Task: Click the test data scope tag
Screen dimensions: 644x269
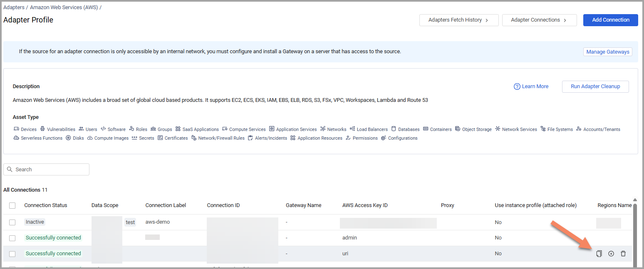Action: coord(130,222)
